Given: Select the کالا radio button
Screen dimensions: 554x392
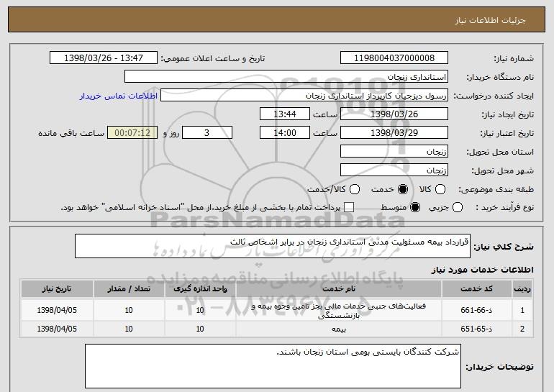Looking at the screenshot, I should pyautogui.click(x=440, y=189).
